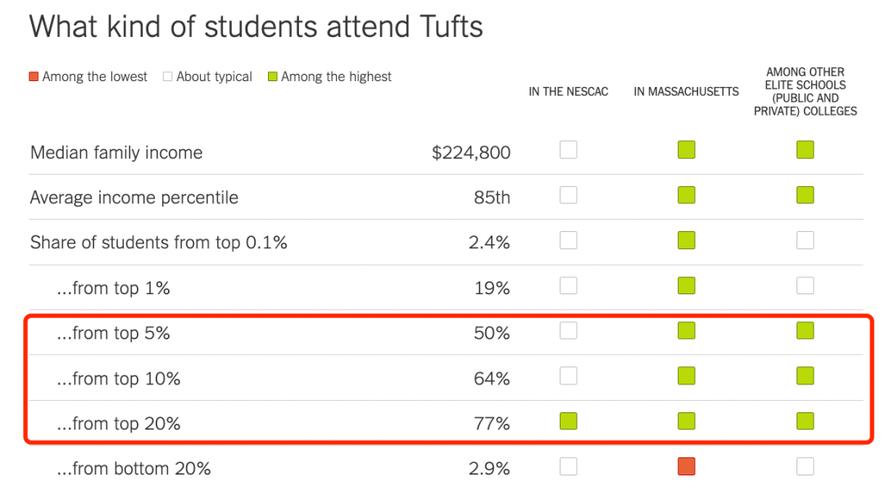Click top 5% elite schools green square
The width and height of the screenshot is (885, 500).
point(805,331)
